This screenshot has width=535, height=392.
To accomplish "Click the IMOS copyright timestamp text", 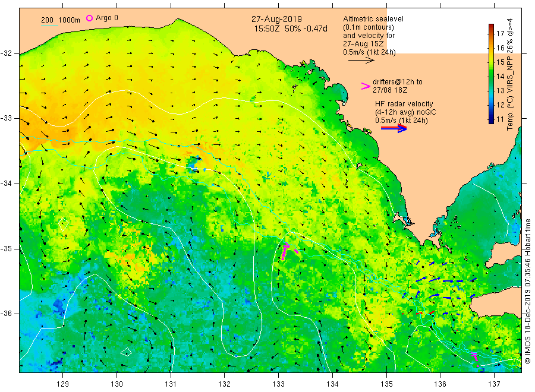I will (x=527, y=292).
